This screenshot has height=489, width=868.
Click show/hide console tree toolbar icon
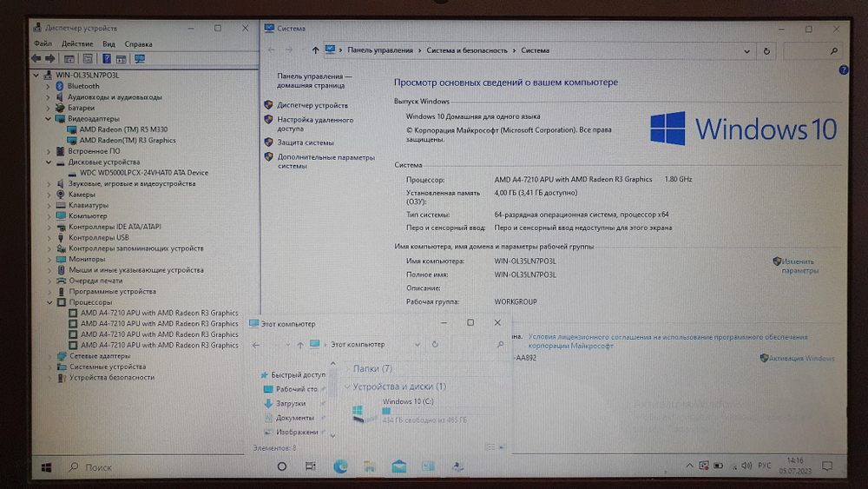click(69, 59)
